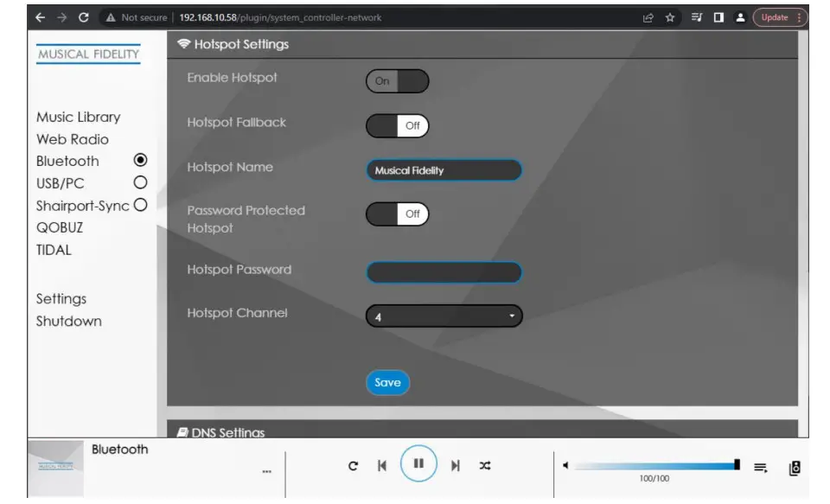The height and width of the screenshot is (504, 830).
Task: Skip to next track
Action: (x=456, y=465)
